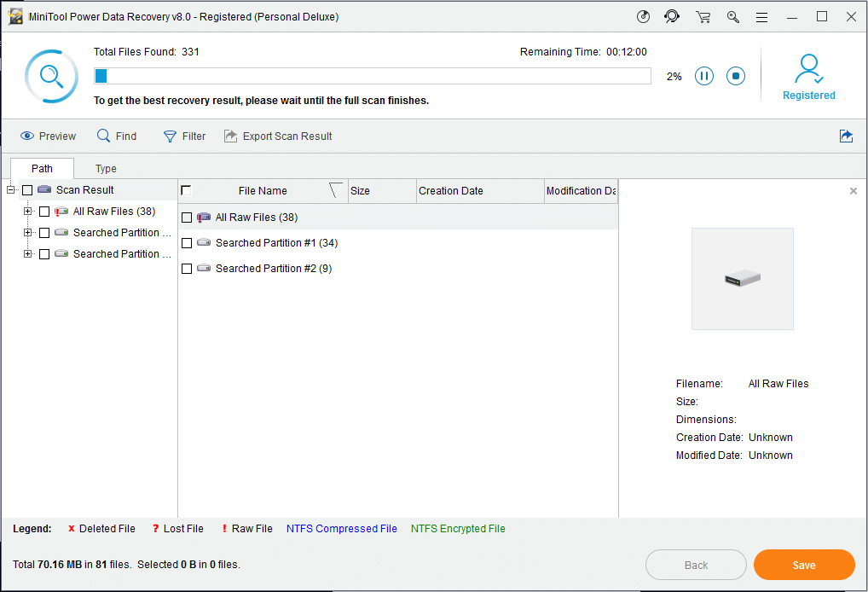The width and height of the screenshot is (868, 592).
Task: Click the Raw File legend entry
Action: (x=247, y=529)
